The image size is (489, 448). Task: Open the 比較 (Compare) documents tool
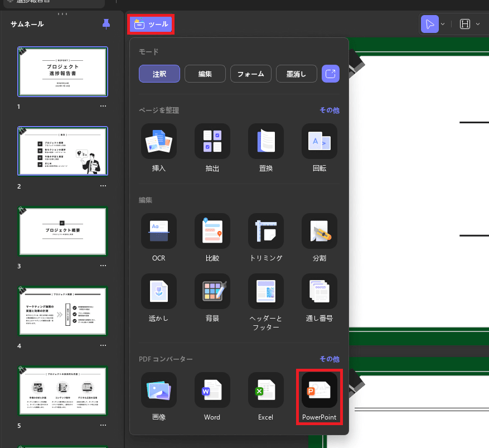[x=212, y=231]
